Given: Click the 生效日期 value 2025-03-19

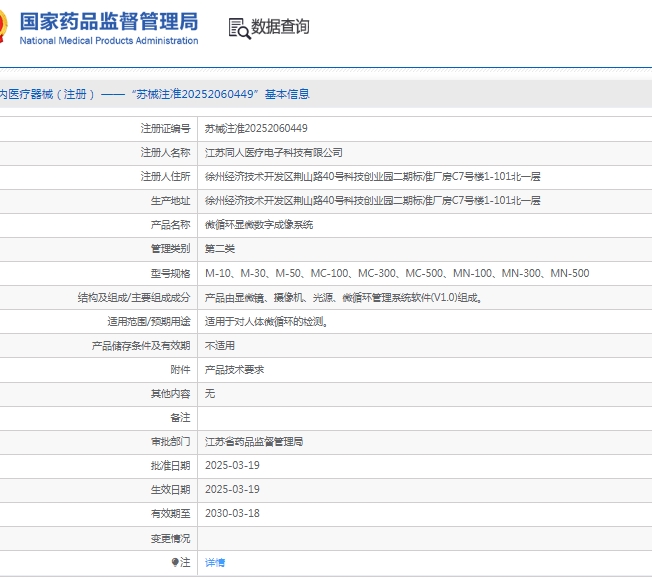Looking at the screenshot, I should click(x=232, y=489).
